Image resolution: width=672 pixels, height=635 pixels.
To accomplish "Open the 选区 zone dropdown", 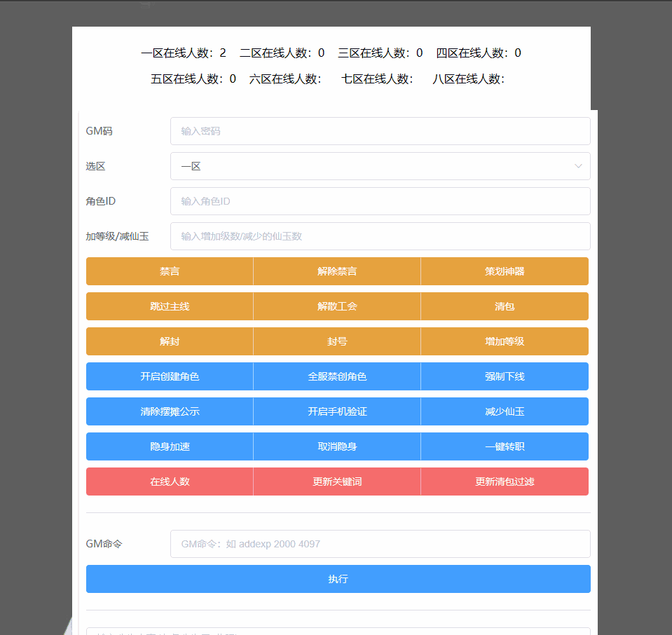I will click(x=380, y=166).
